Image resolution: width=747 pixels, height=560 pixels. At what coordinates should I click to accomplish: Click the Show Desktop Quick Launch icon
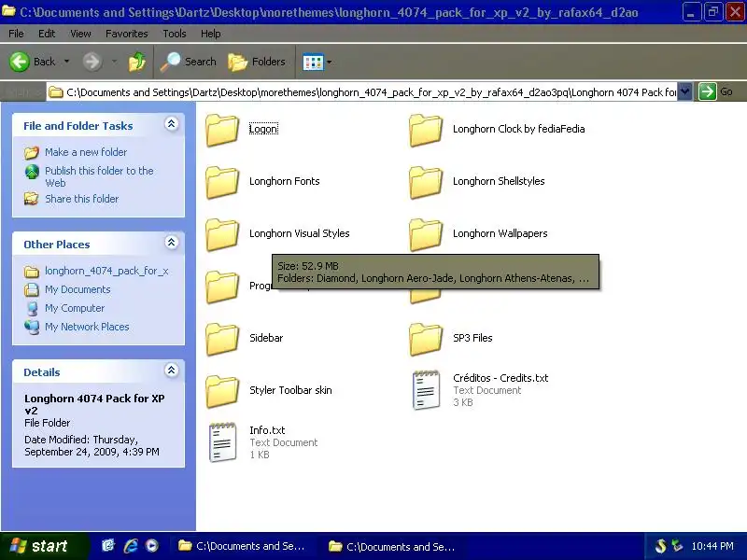coord(108,546)
